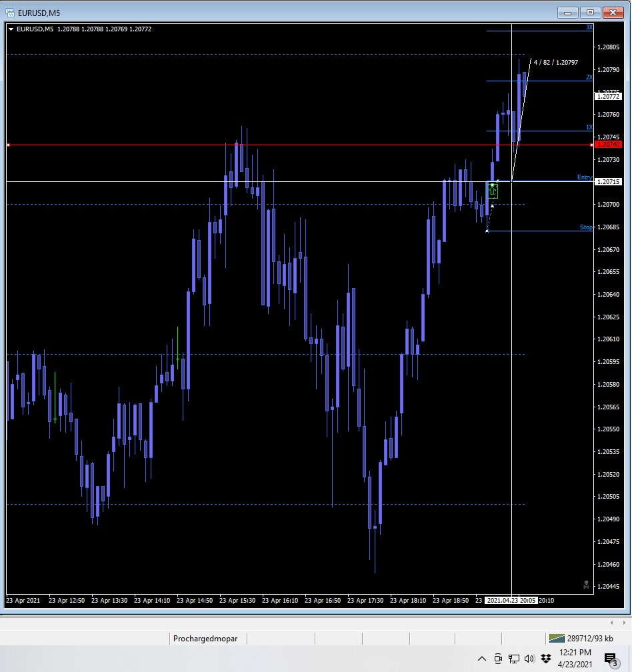Minimize the EURUSD,M5 chart window

(x=567, y=13)
